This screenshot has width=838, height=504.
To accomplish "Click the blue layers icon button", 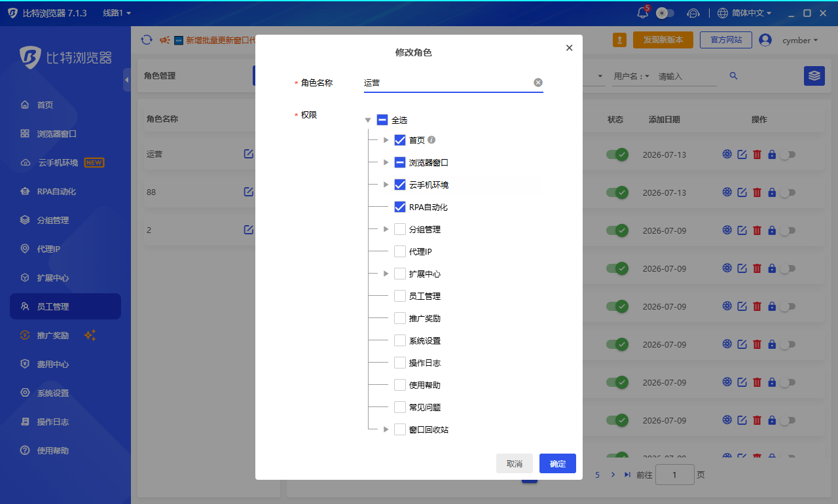I will (814, 76).
